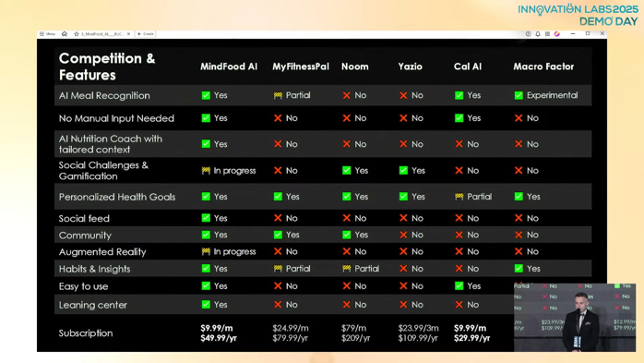Viewport: 644px width, 363px height.
Task: Open the help circle icon
Action: pos(528,34)
